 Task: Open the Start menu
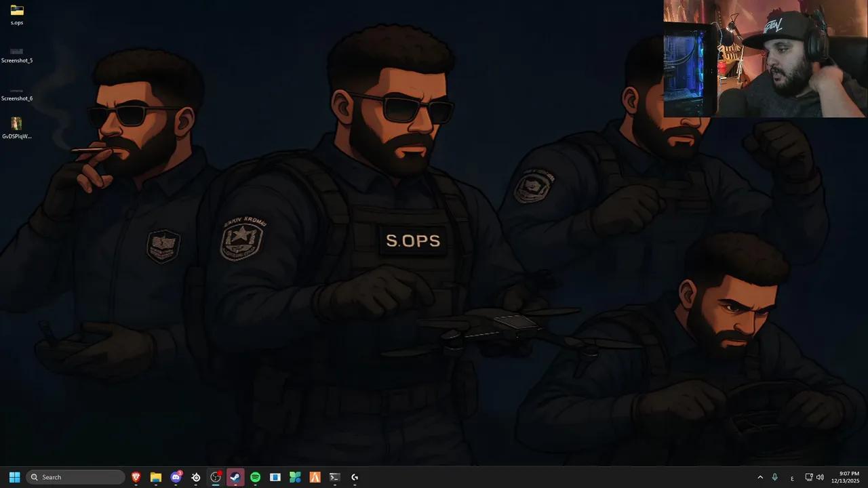click(x=14, y=477)
